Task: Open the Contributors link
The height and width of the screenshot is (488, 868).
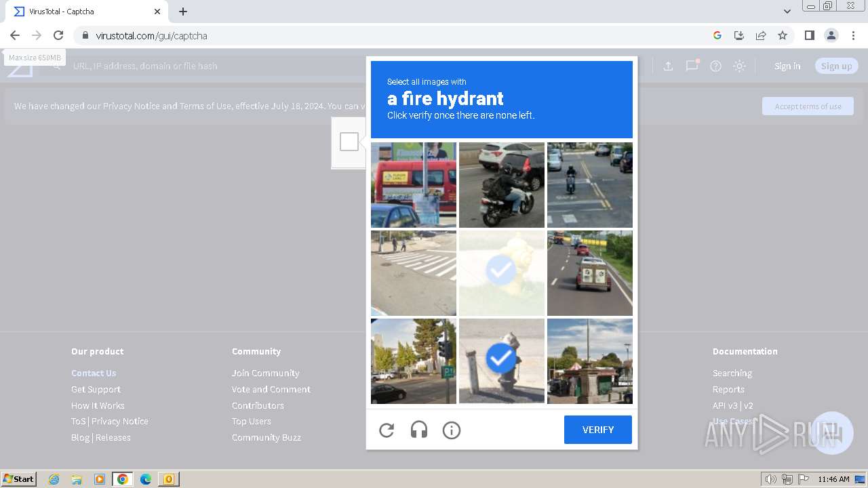Action: [258, 405]
